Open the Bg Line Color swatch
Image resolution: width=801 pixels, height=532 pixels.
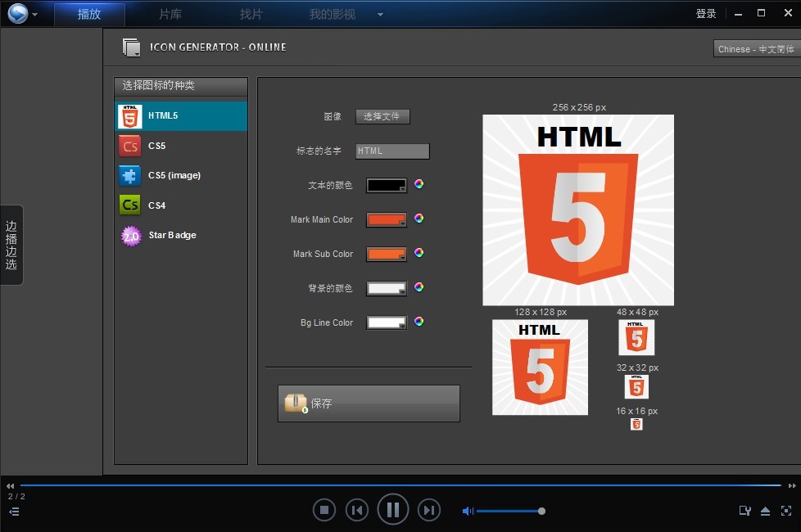point(387,322)
